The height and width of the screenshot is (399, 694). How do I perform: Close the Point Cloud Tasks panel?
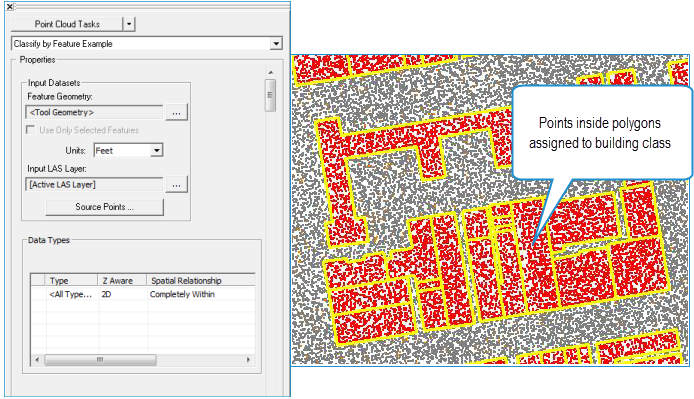tap(9, 7)
